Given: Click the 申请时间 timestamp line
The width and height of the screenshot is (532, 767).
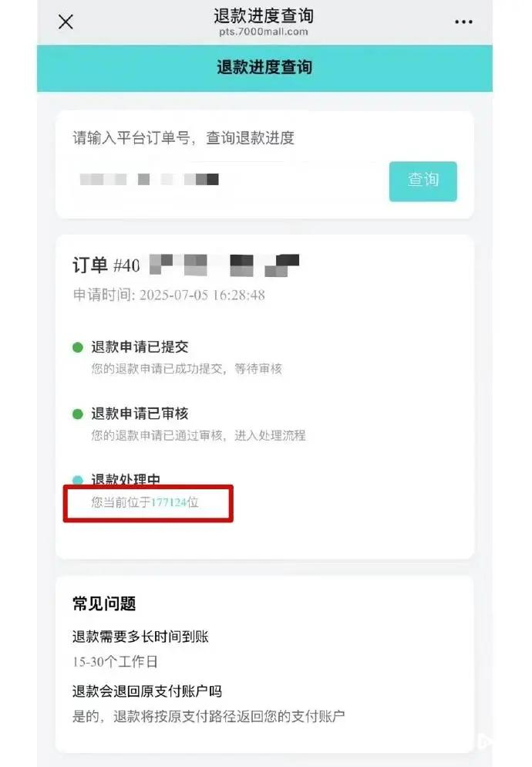Looking at the screenshot, I should pyautogui.click(x=169, y=295).
